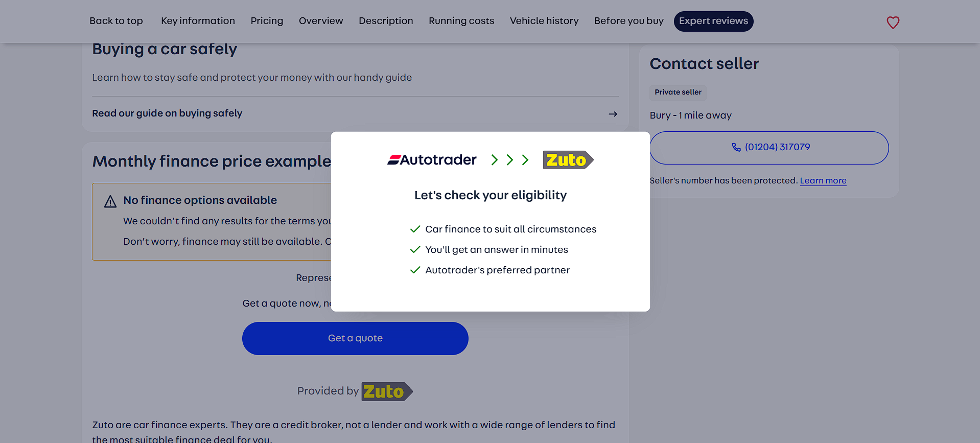Screen dimensions: 980x443
Task: Go to Back to top
Action: point(116,21)
